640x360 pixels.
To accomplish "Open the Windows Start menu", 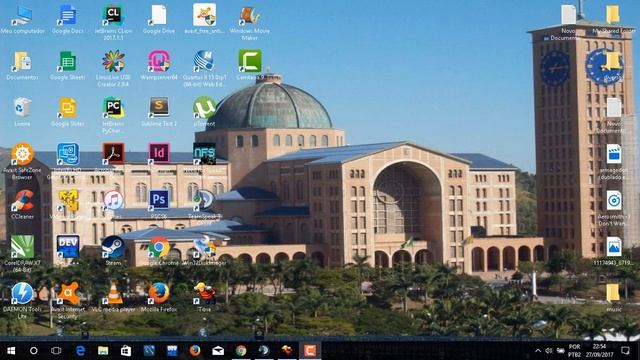I will pos(11,351).
